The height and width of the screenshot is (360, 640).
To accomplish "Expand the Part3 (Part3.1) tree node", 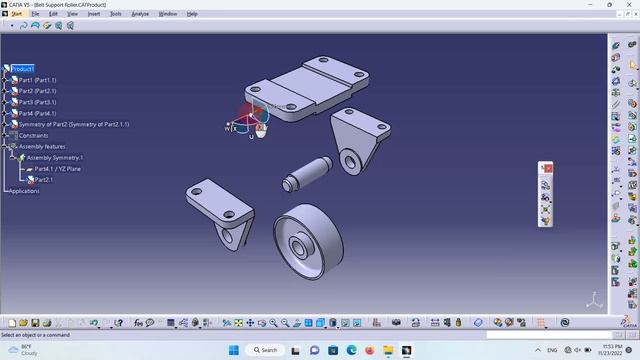I will (4, 102).
